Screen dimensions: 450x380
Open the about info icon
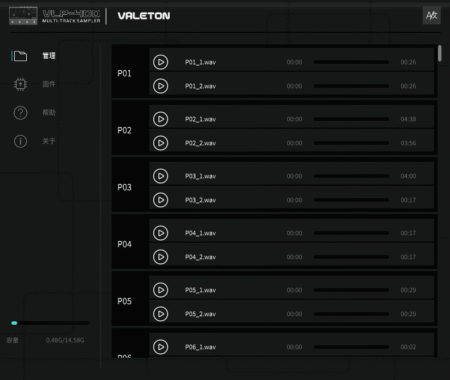[x=20, y=141]
